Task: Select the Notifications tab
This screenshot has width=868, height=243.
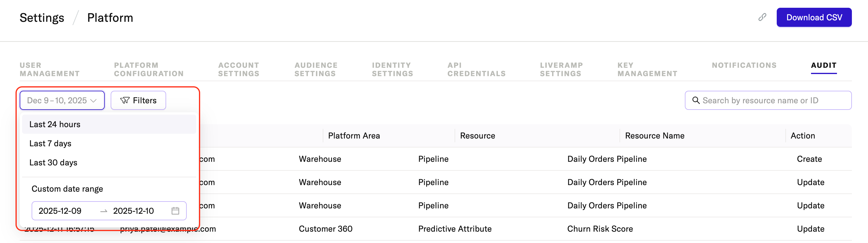Action: 744,65
